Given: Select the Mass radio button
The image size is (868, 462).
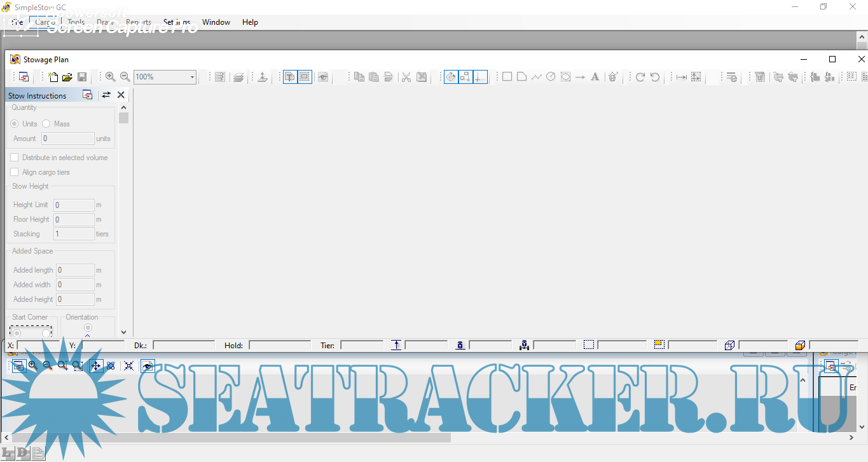Looking at the screenshot, I should point(46,124).
